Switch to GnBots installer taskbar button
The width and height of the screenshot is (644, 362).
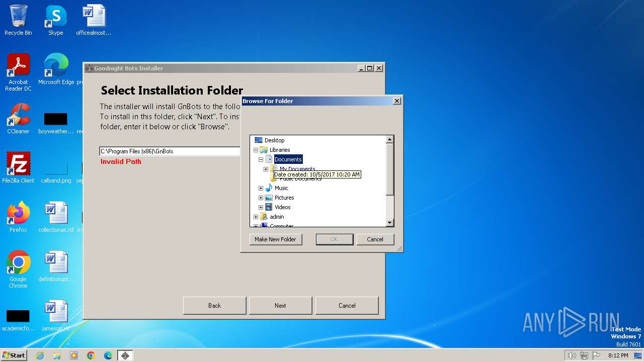tap(125, 355)
